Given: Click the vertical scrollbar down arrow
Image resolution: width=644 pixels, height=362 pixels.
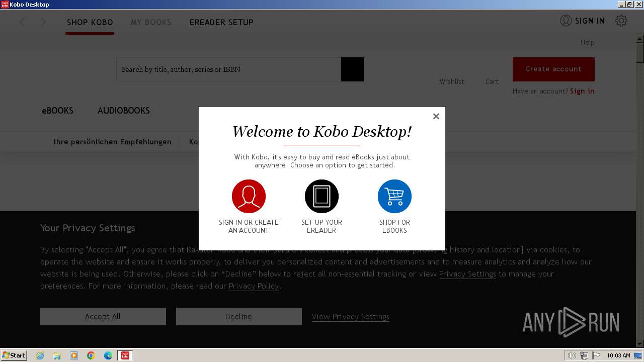Looking at the screenshot, I should click(x=640, y=344).
